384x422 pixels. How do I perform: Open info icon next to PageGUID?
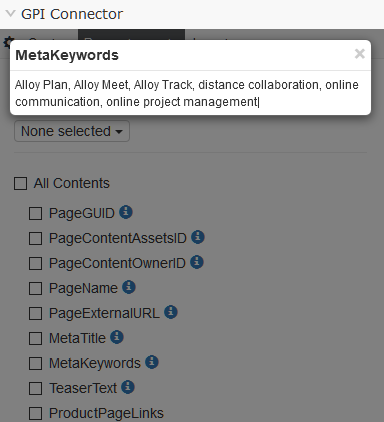(126, 212)
